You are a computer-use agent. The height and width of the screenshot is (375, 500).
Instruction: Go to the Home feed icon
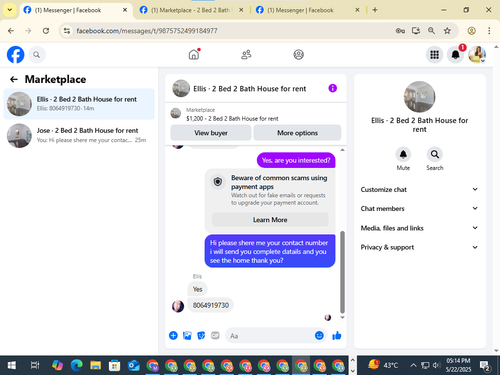pos(194,54)
